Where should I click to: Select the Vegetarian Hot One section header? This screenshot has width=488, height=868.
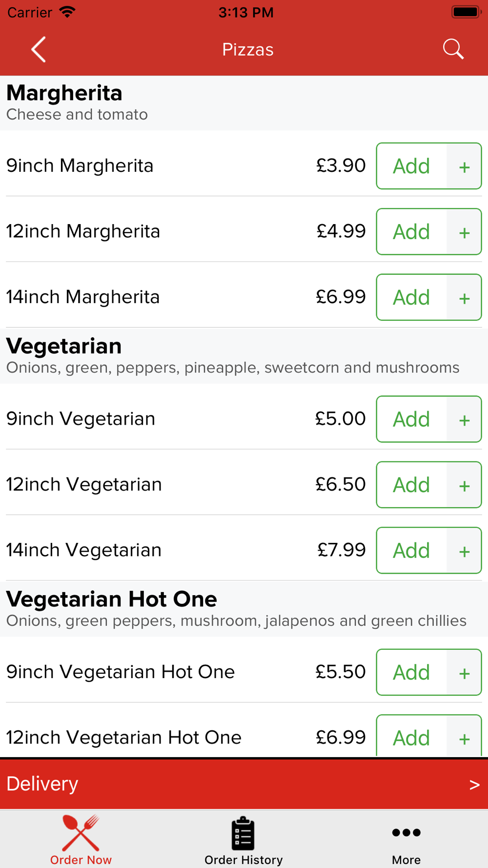(x=111, y=599)
